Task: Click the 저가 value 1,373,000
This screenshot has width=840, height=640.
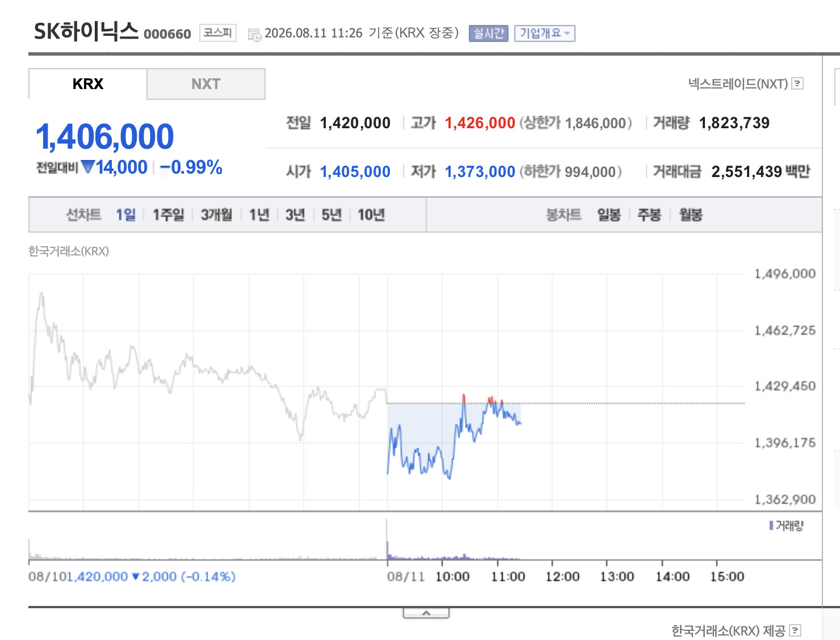Action: (480, 172)
